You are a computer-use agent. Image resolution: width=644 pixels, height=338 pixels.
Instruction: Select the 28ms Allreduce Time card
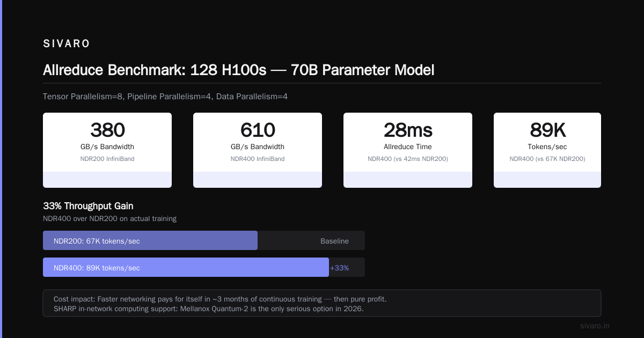tap(408, 150)
